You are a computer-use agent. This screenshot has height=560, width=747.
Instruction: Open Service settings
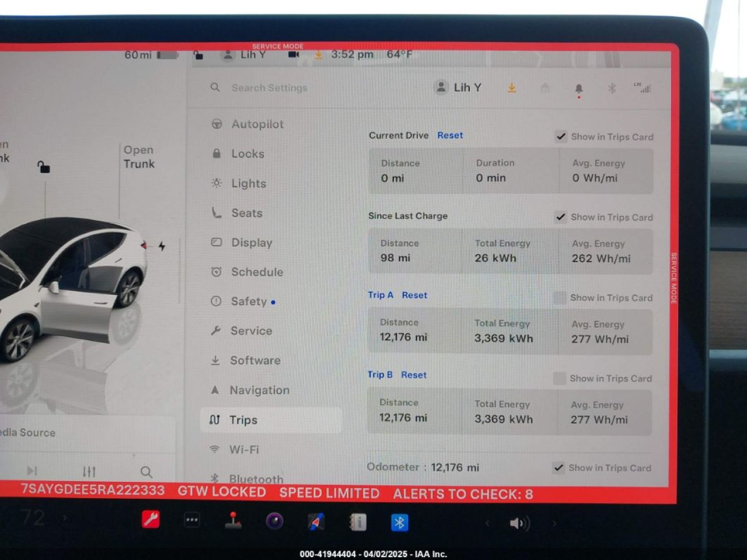251,331
